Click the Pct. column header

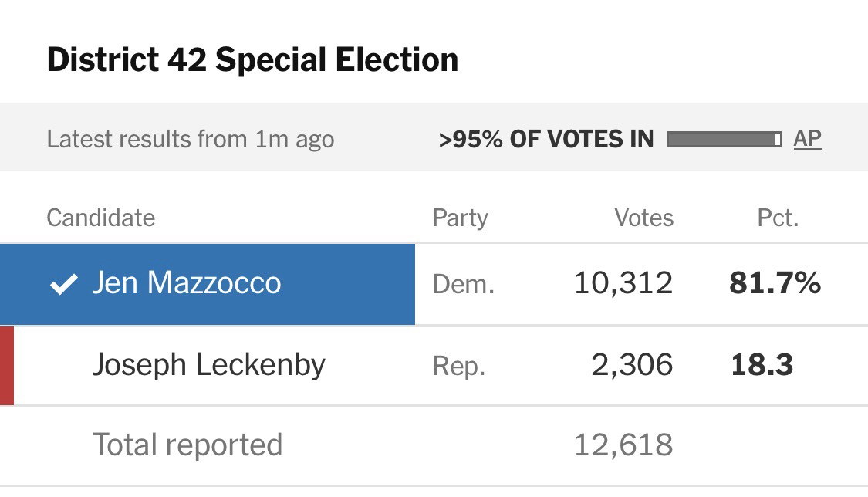pyautogui.click(x=778, y=218)
